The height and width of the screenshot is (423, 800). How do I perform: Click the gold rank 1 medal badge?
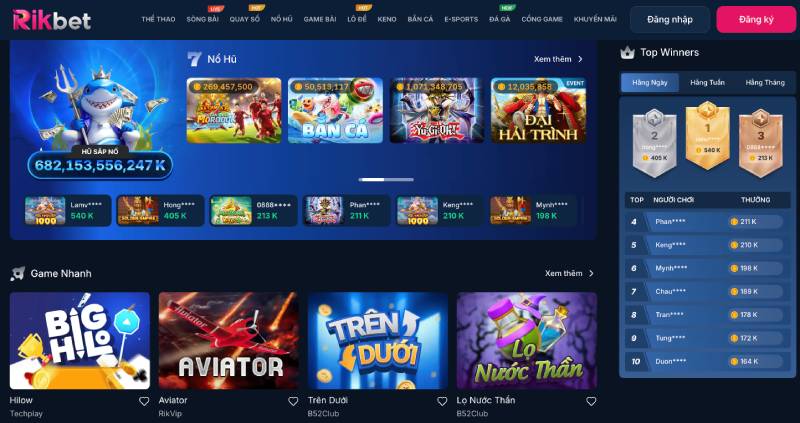point(708,135)
